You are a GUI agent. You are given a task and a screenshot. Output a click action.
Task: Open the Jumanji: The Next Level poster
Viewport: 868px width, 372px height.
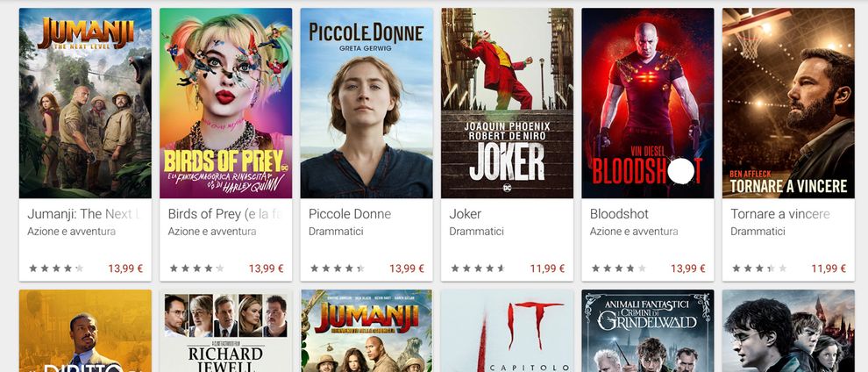coord(85,103)
